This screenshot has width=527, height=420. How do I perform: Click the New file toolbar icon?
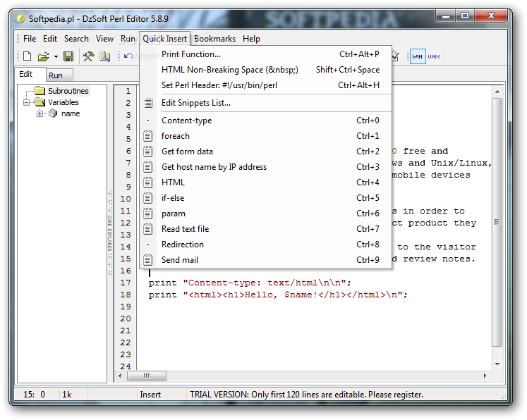27,56
